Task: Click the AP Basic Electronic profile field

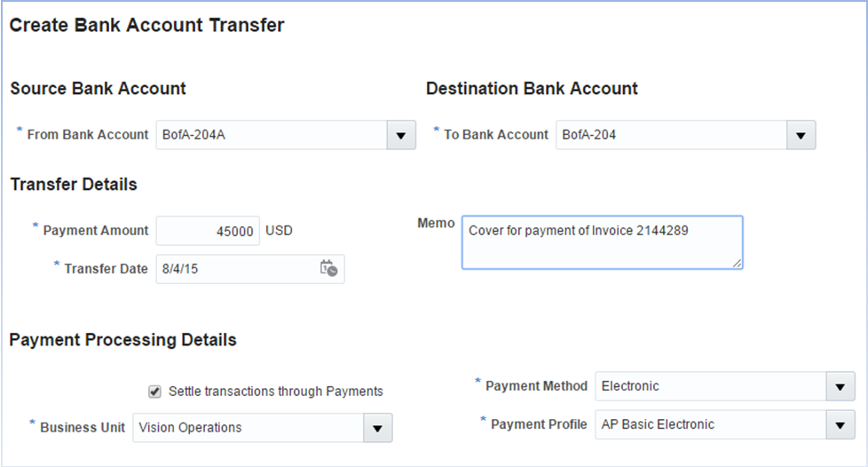Action: (710, 425)
